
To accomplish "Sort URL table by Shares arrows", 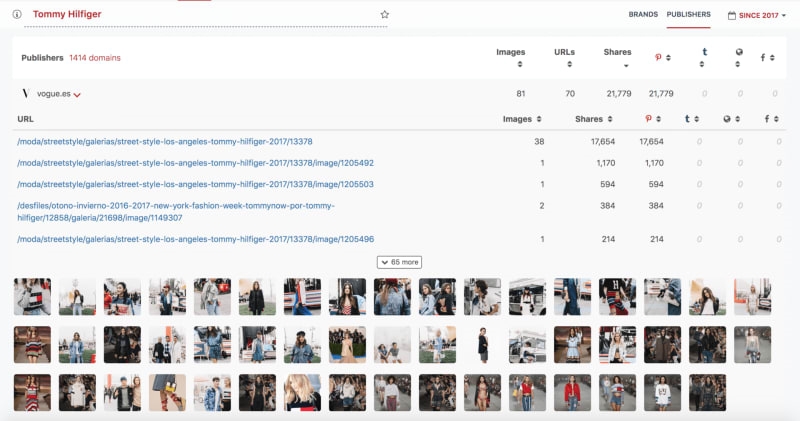I will click(x=610, y=118).
